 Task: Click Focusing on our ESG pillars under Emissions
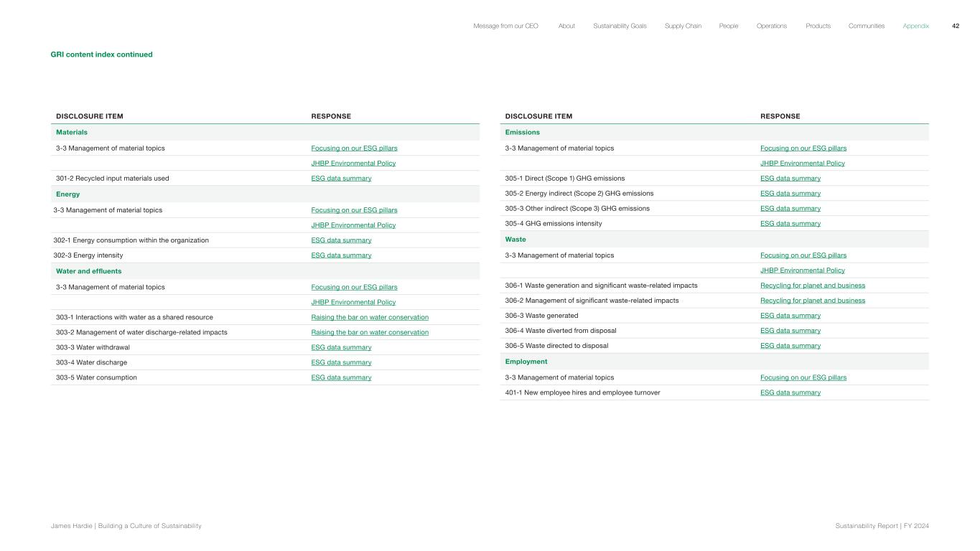click(803, 149)
